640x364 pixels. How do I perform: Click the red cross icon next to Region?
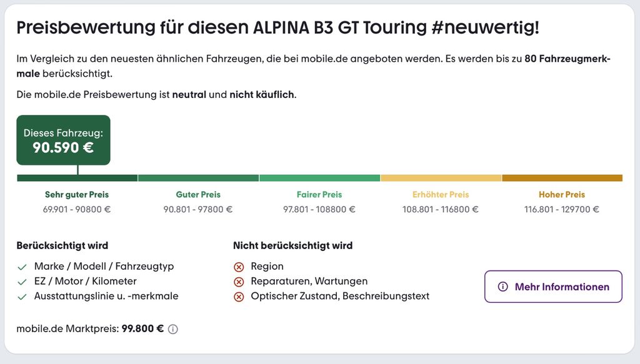point(239,267)
